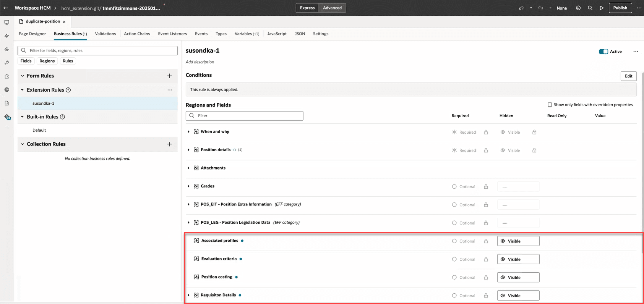
Task: Open the Undo history dropdown arrow
Action: pyautogui.click(x=531, y=8)
